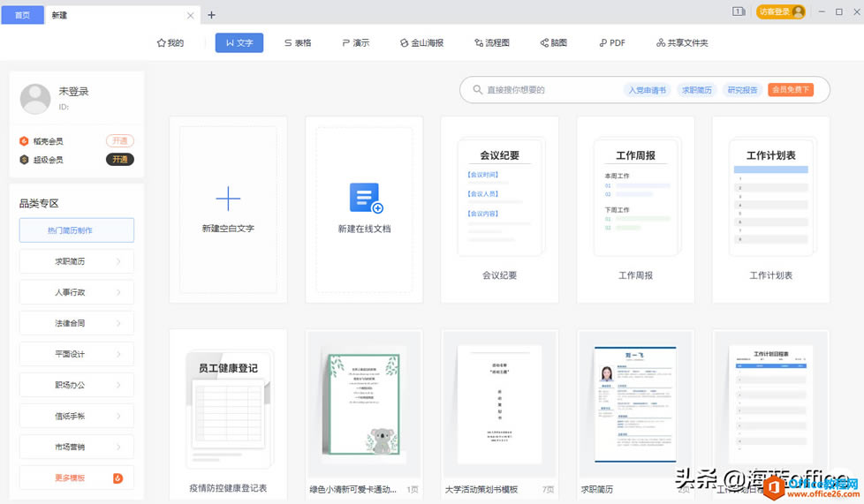Open the 金山海报 tab
The image size is (864, 504).
tap(421, 42)
